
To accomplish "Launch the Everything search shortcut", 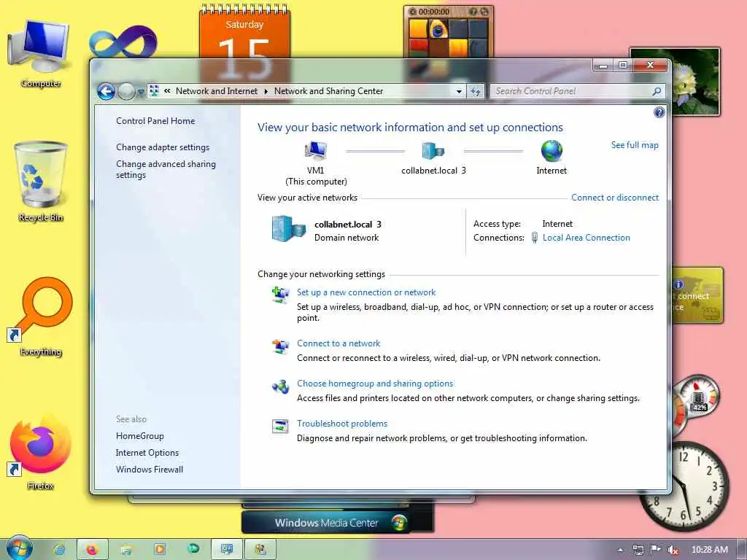I will pyautogui.click(x=41, y=316).
